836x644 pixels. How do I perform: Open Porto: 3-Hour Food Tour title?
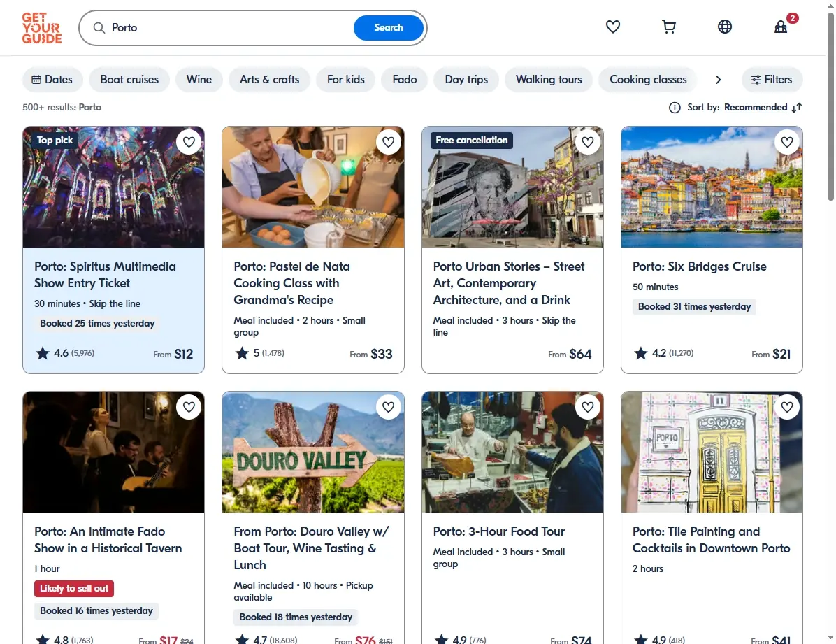[x=498, y=531]
